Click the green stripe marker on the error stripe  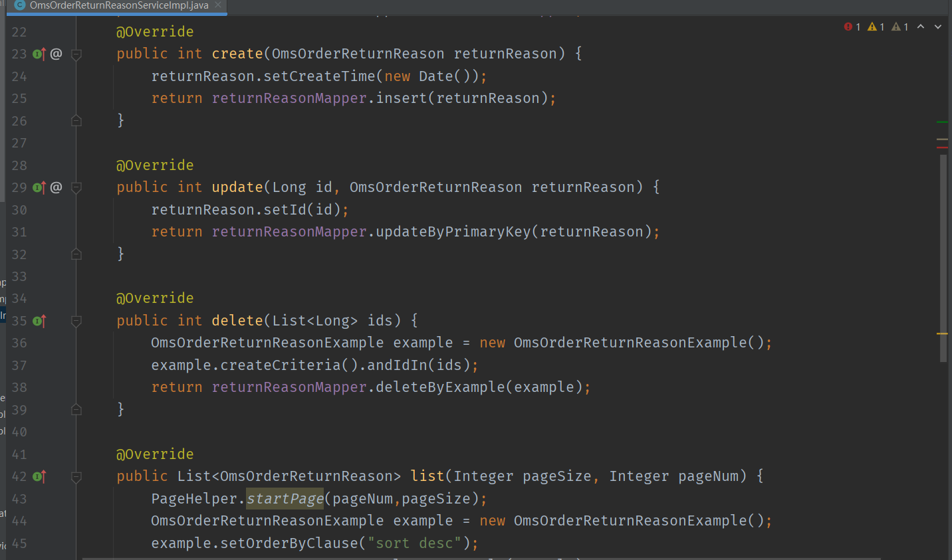point(942,122)
